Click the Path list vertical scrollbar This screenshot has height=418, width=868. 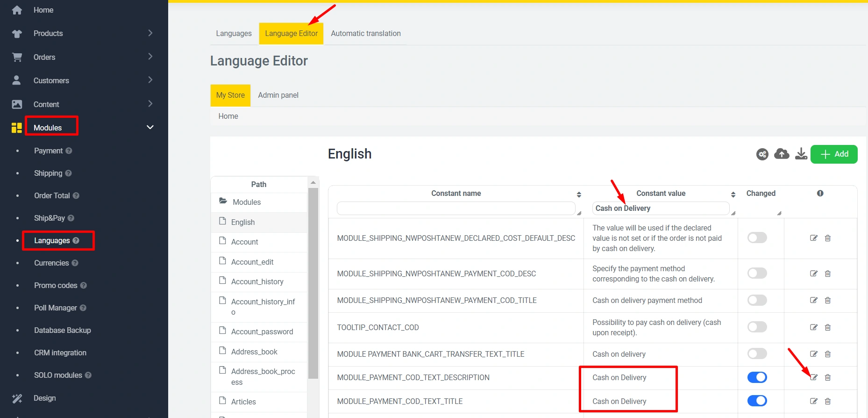pyautogui.click(x=313, y=281)
